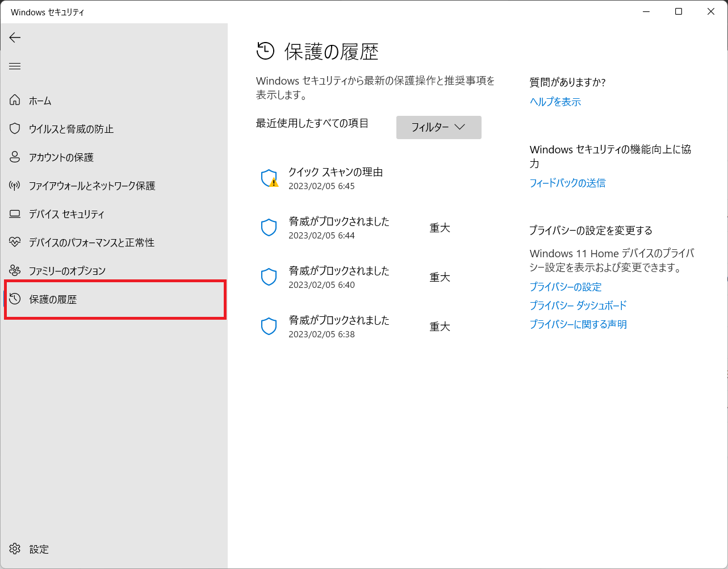Open デバイスのパフォーマンスと正常性

(92, 242)
